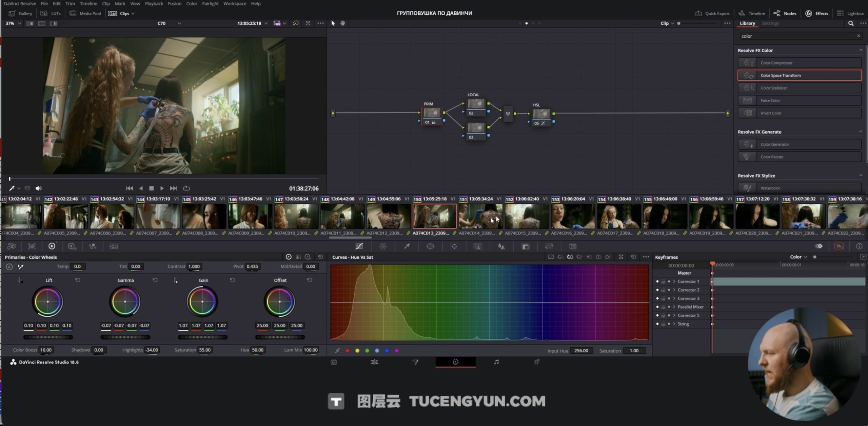
Task: Reset the Lift color wheel
Action: [x=78, y=280]
